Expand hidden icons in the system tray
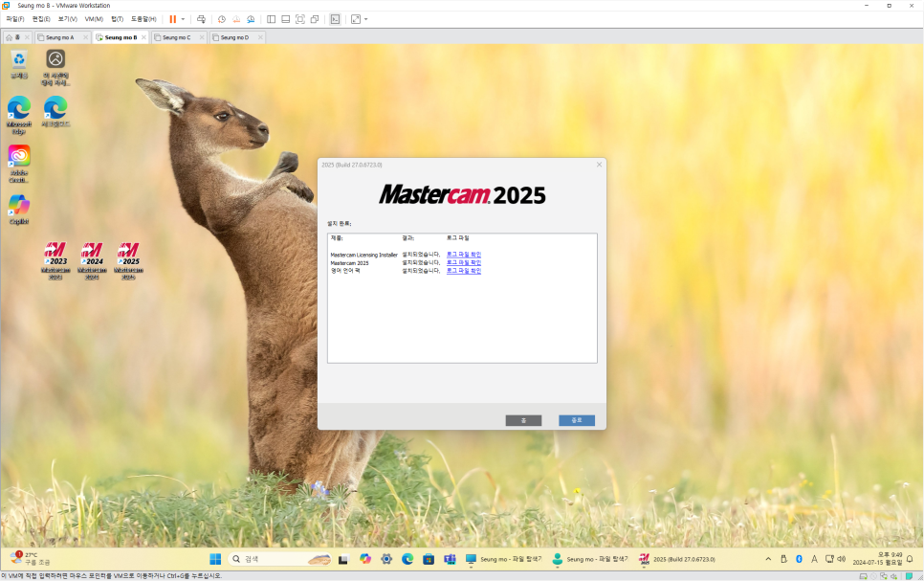This screenshot has width=924, height=581. click(x=767, y=559)
